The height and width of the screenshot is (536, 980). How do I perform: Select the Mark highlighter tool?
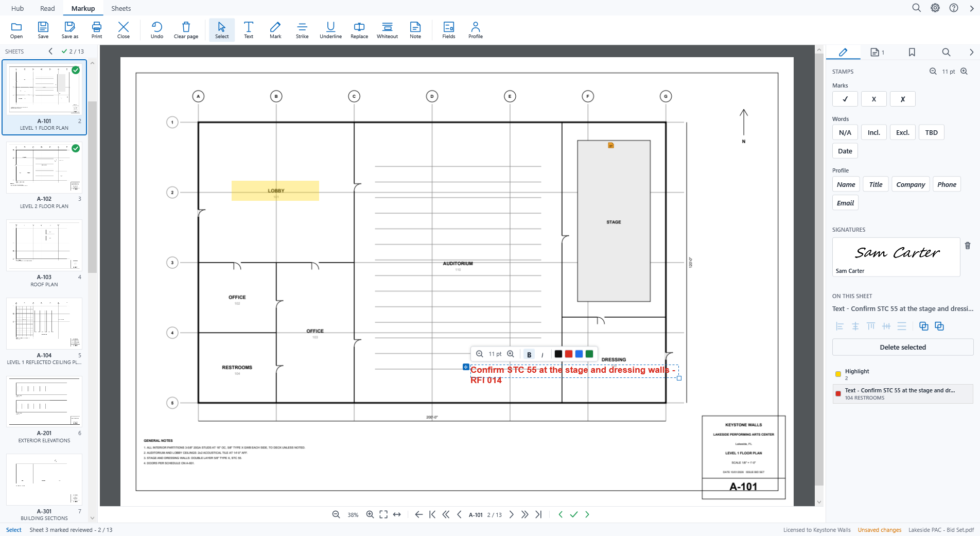click(x=275, y=30)
